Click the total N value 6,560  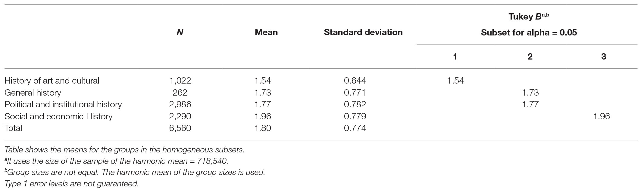[180, 128]
